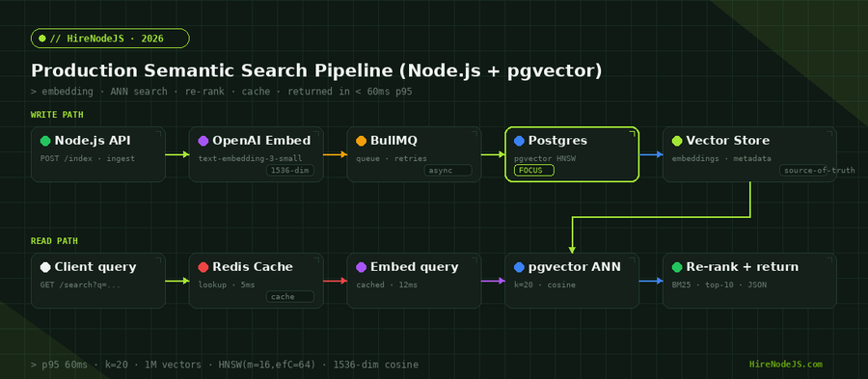Viewport: 868px width, 379px height.
Task: Click the 'GET /search?q=...' text
Action: click(x=80, y=284)
